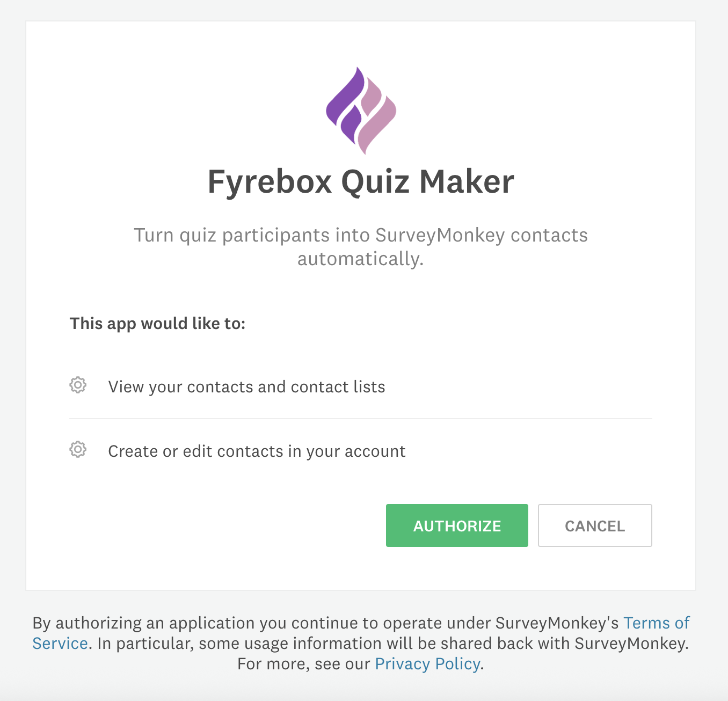This screenshot has width=728, height=701.
Task: Click the Turn quiz participants description text
Action: pyautogui.click(x=361, y=235)
